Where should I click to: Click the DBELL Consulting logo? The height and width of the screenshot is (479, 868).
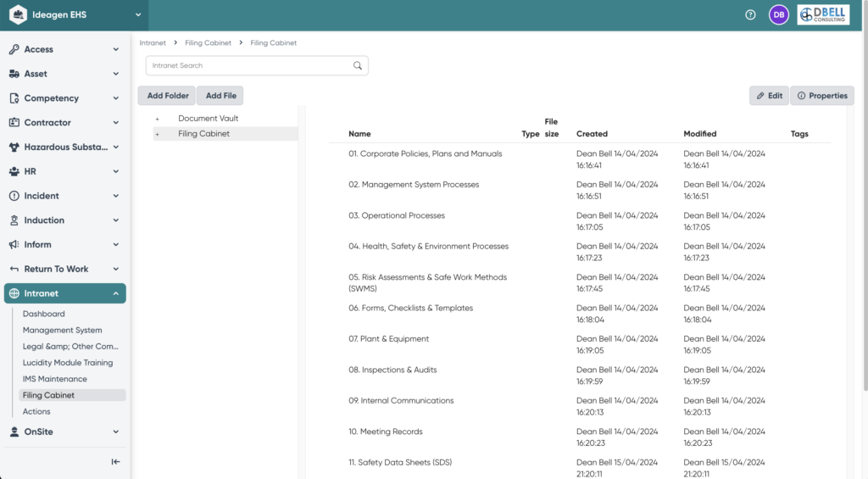click(823, 15)
